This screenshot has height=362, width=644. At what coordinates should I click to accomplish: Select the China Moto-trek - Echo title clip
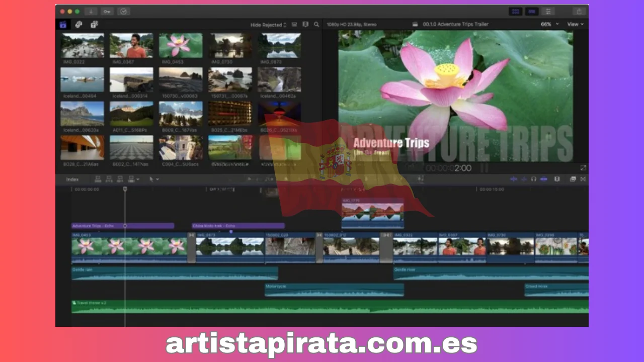click(238, 226)
